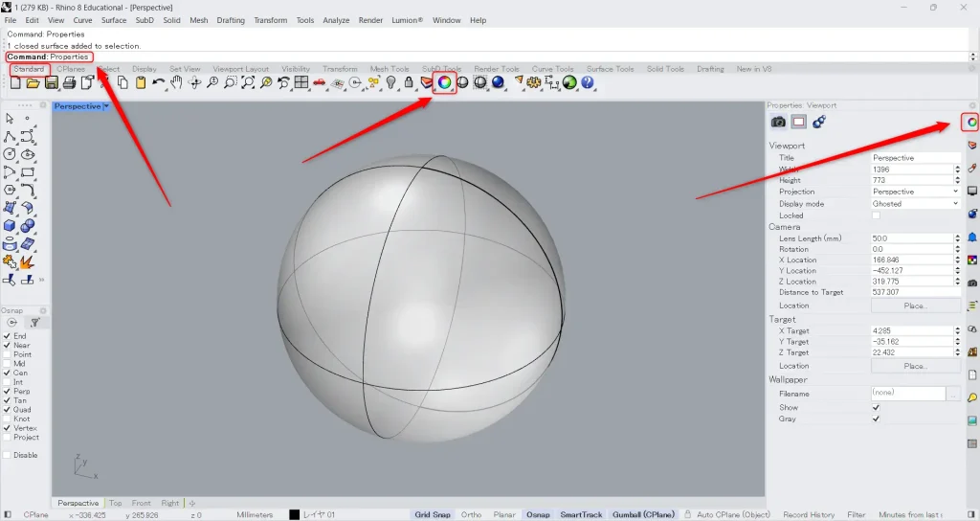Image resolution: width=980 pixels, height=521 pixels.
Task: Open the Display mode dropdown set to Ghosted
Action: pos(914,203)
